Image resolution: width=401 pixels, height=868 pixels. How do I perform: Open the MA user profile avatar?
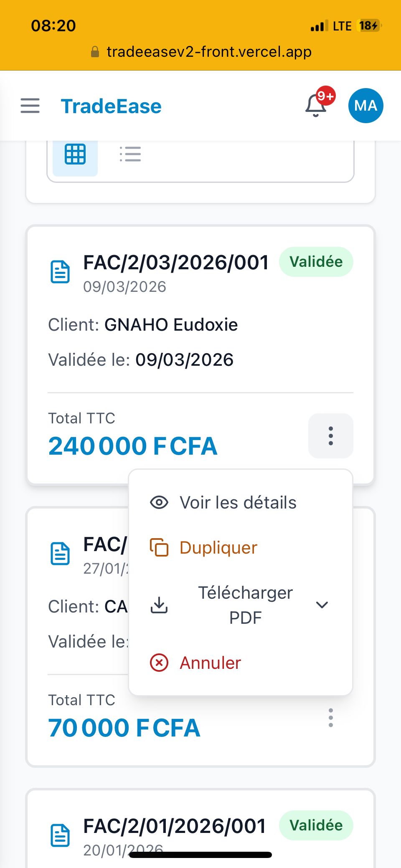click(x=365, y=106)
